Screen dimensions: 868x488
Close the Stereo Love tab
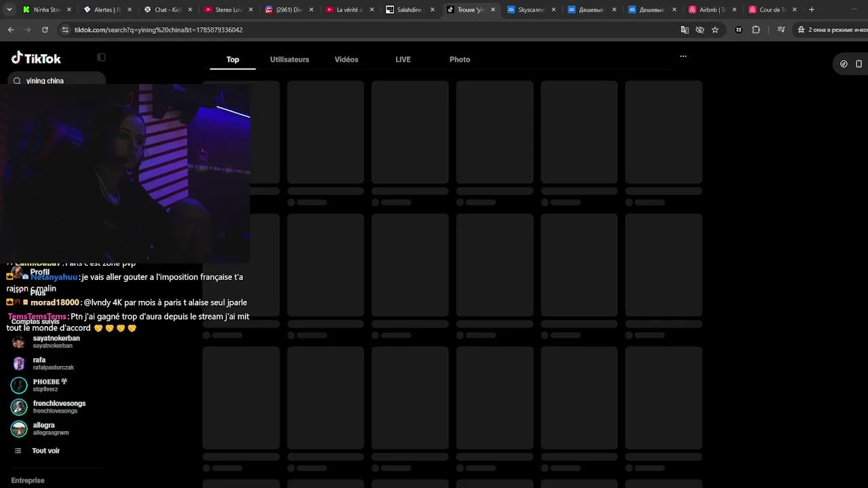coord(250,9)
